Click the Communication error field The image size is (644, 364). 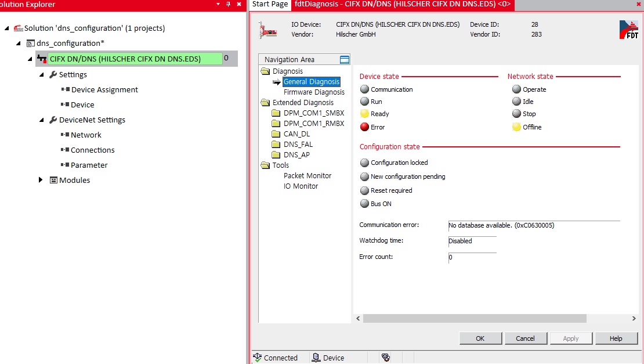(534, 226)
